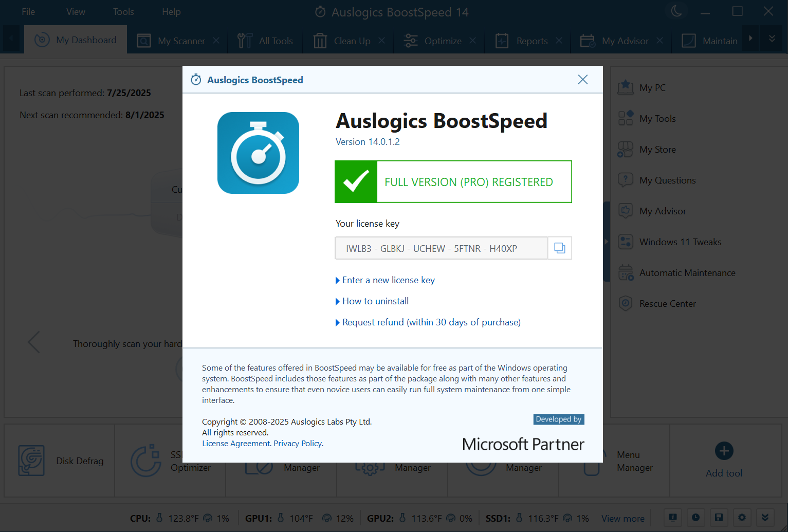788x532 pixels.
Task: Open the system information monitor icon
Action: [x=673, y=517]
